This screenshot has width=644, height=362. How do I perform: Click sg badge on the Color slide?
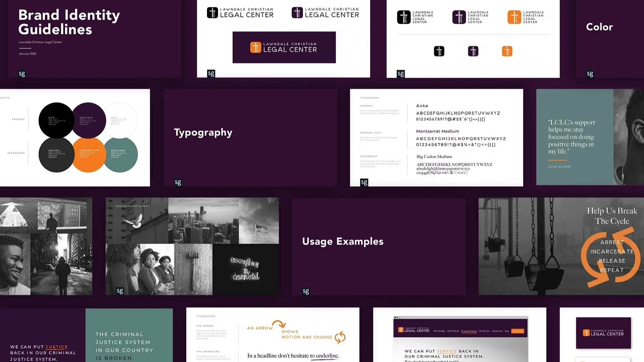point(590,74)
